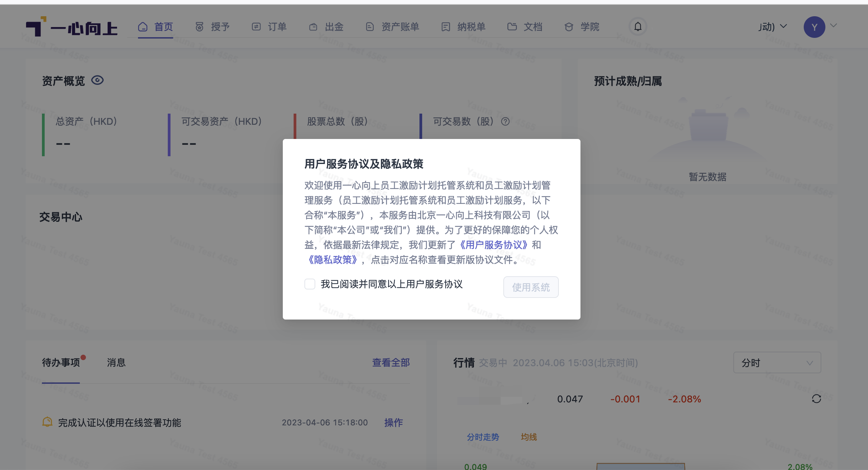
Task: Check 我已阅读并同意 agreement checkbox
Action: tap(310, 284)
